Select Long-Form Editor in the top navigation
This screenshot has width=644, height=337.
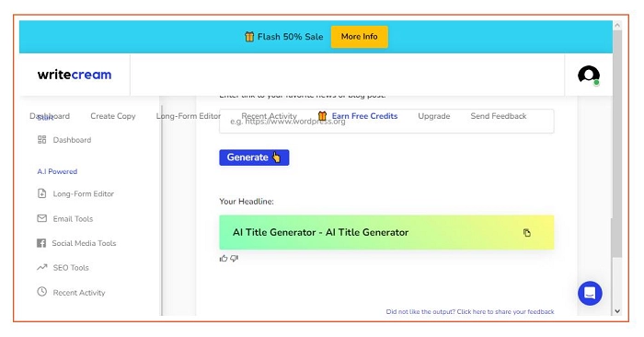coord(188,116)
